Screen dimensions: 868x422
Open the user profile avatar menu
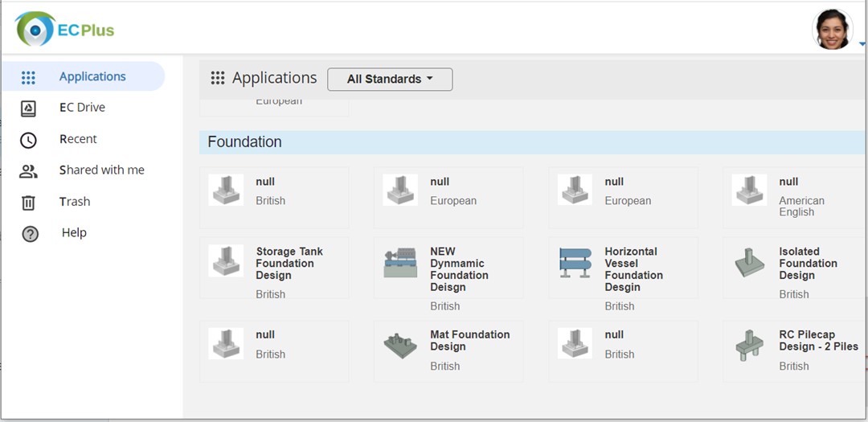(832, 30)
